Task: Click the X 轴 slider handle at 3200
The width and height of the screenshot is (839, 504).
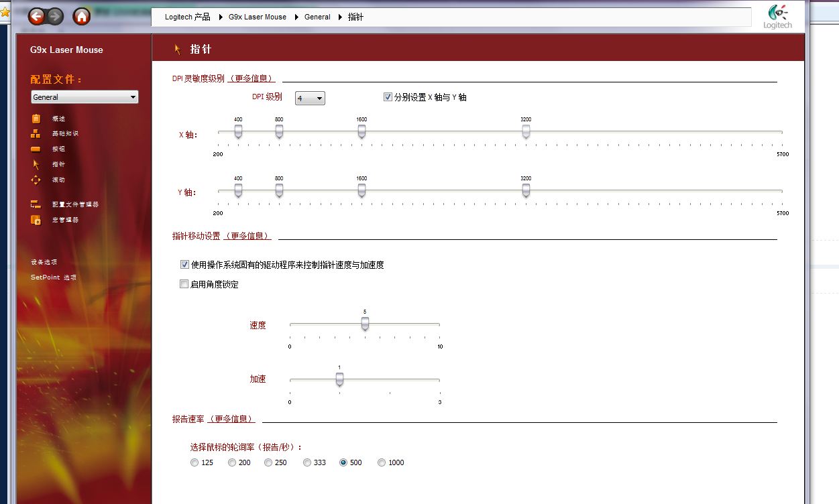Action: pos(526,132)
